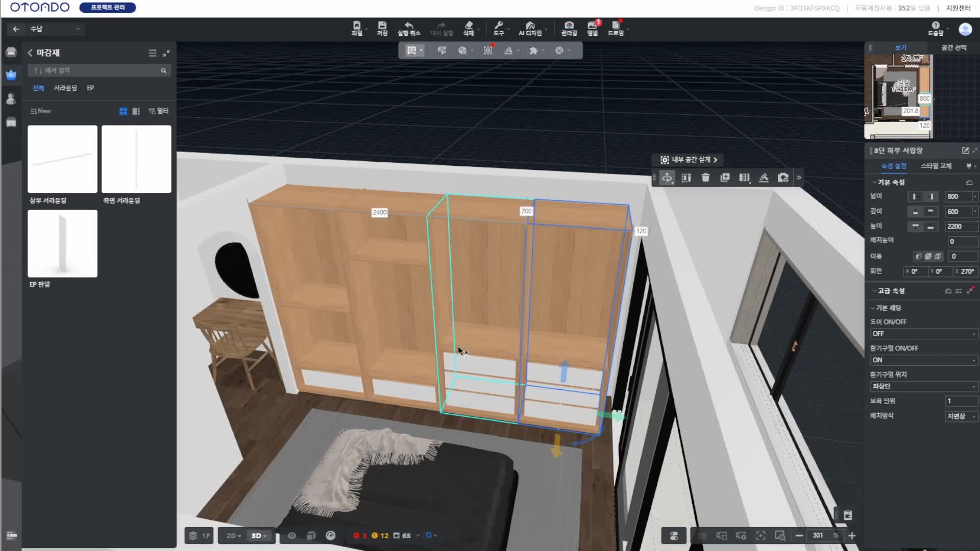The height and width of the screenshot is (551, 980).
Task: Select the EP 판넬 thumbnail
Action: click(62, 244)
